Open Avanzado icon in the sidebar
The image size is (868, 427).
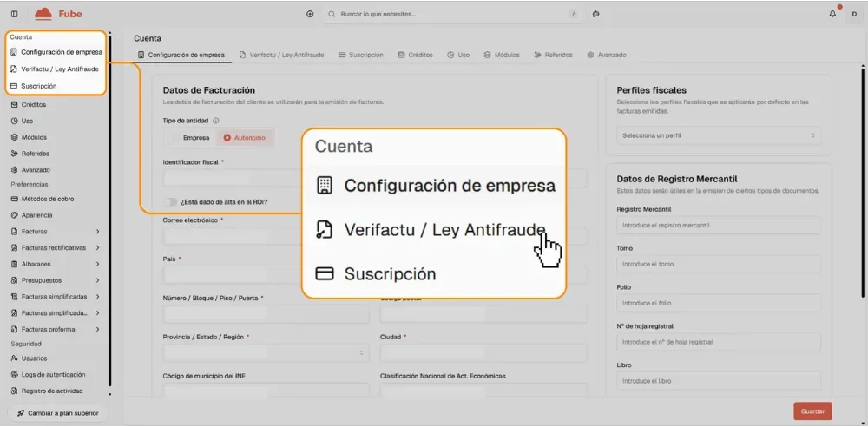pyautogui.click(x=15, y=170)
